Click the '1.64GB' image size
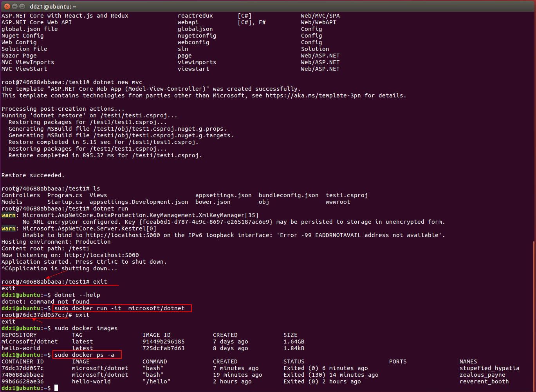The image size is (536, 392). 294,342
